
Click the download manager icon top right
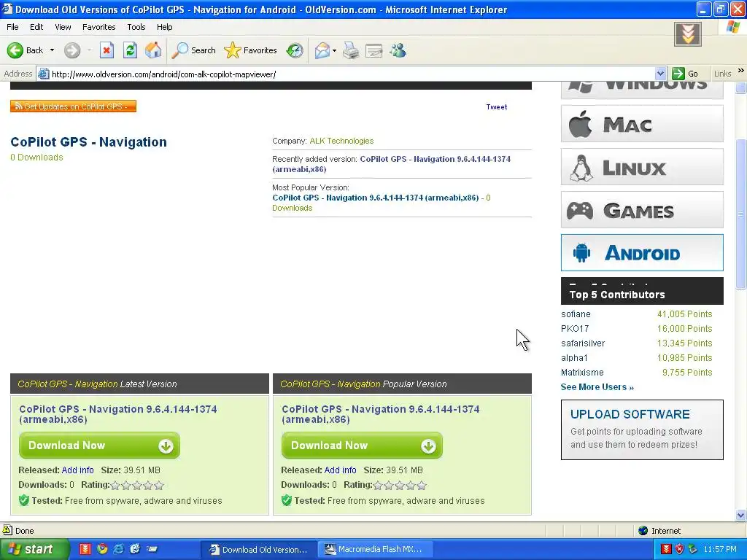click(687, 34)
